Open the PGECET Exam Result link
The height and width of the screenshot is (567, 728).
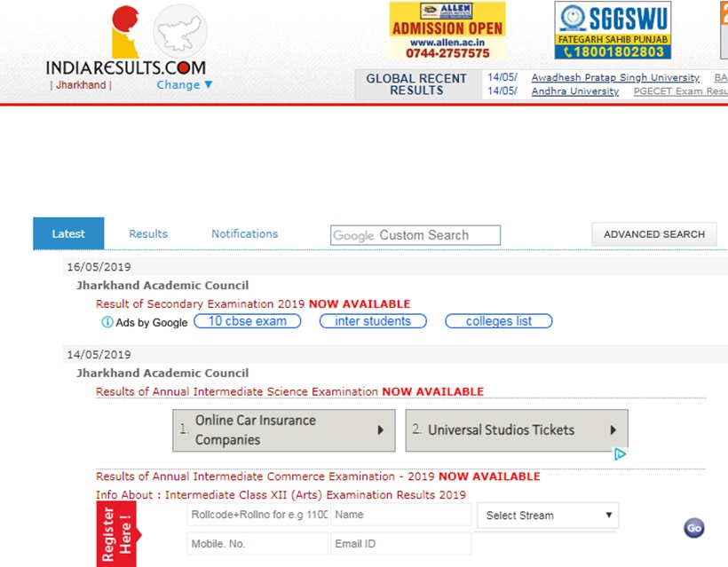(681, 91)
